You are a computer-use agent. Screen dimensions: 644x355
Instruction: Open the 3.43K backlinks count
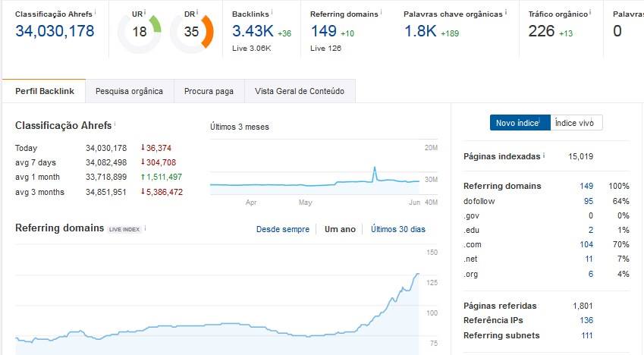point(253,31)
